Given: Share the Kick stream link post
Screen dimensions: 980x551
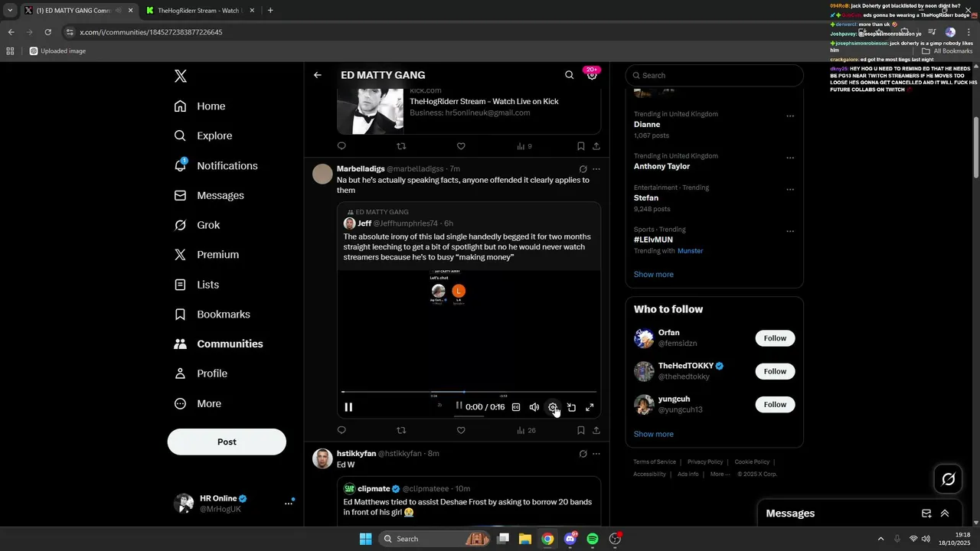Looking at the screenshot, I should point(596,146).
